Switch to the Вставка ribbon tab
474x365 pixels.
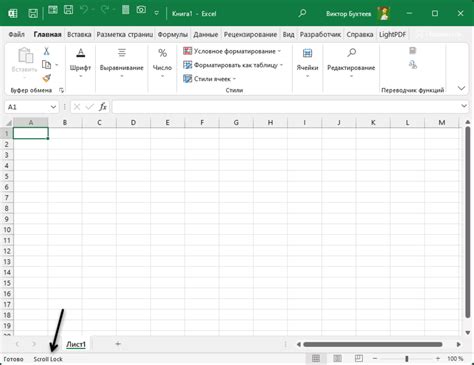(x=79, y=34)
